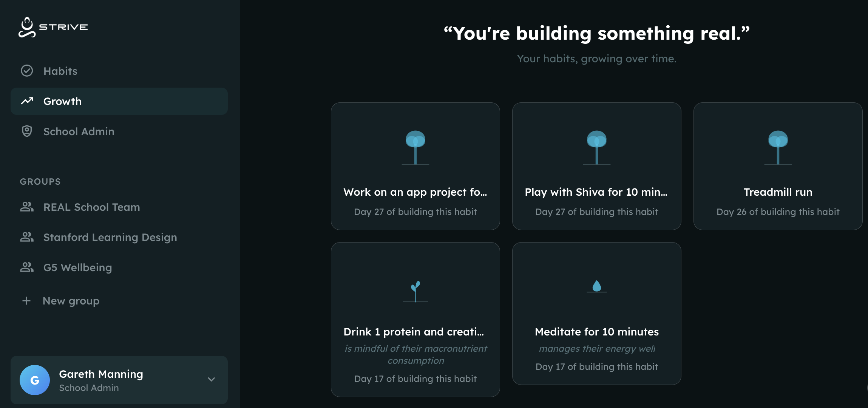Open the Habits navigation item

[60, 71]
